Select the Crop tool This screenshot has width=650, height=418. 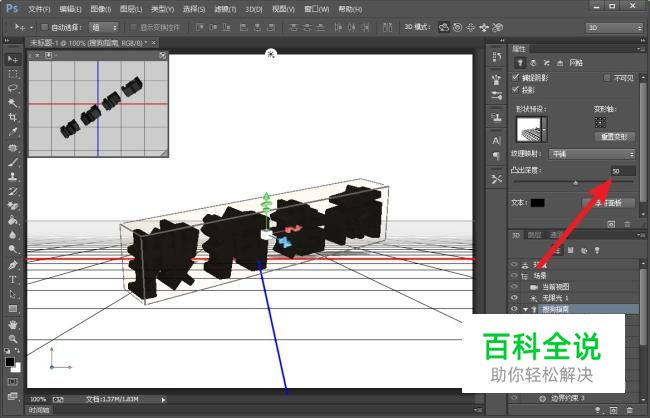tap(13, 117)
